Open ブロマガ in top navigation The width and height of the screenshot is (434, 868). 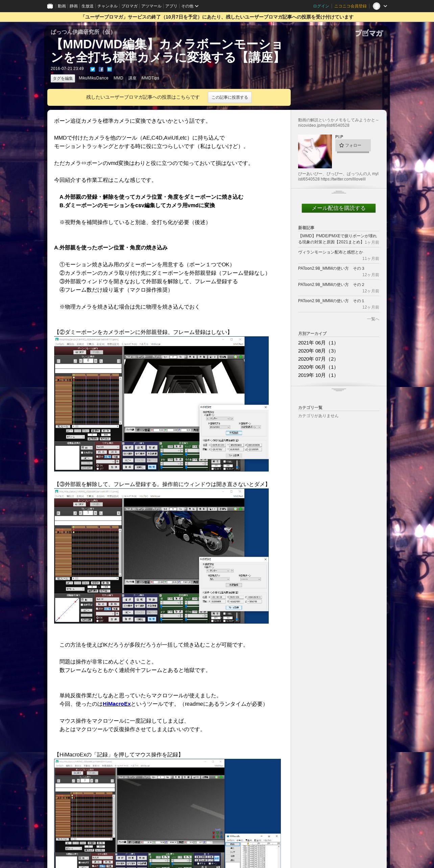coord(129,6)
